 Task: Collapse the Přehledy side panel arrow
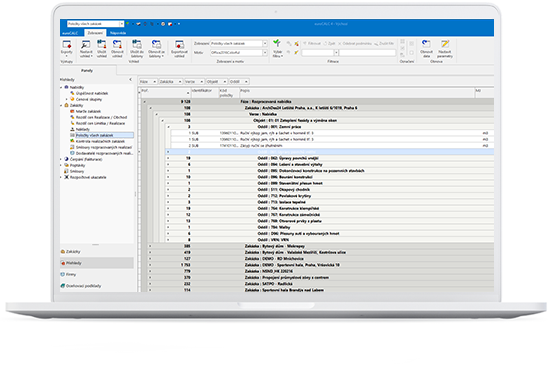coord(130,80)
